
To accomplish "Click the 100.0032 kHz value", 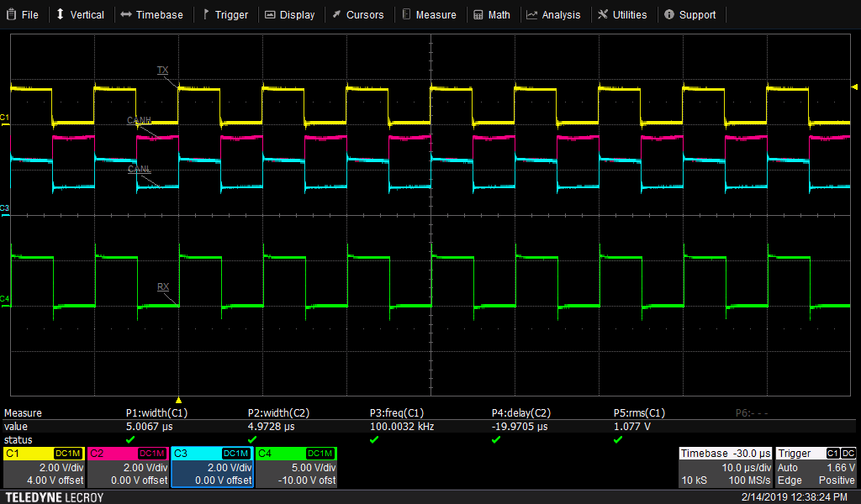I will [x=402, y=426].
